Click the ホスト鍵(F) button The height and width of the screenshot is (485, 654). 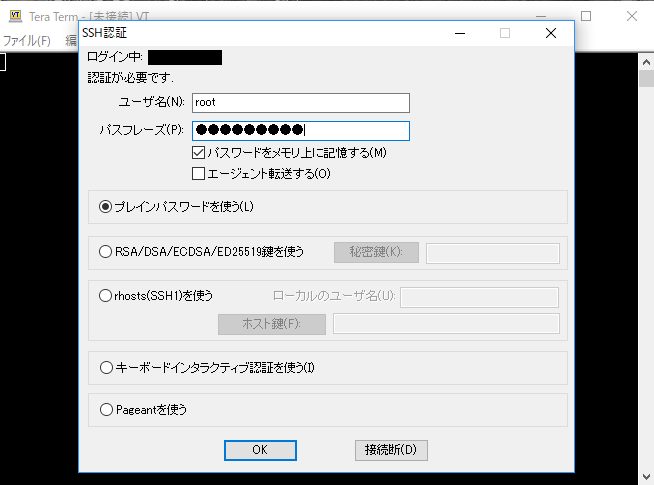click(272, 324)
